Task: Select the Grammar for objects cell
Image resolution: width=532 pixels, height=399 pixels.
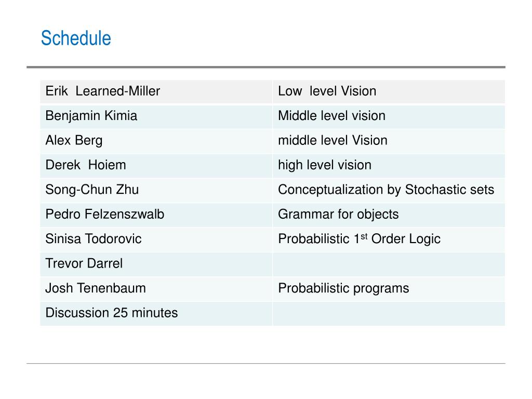Action: click(389, 215)
